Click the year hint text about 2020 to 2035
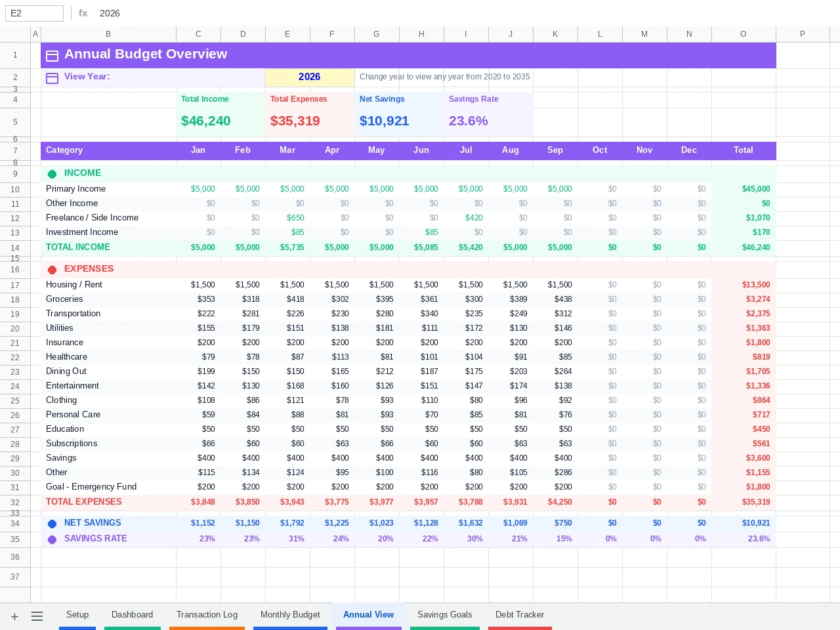Viewport: 840px width, 630px height. pos(445,77)
